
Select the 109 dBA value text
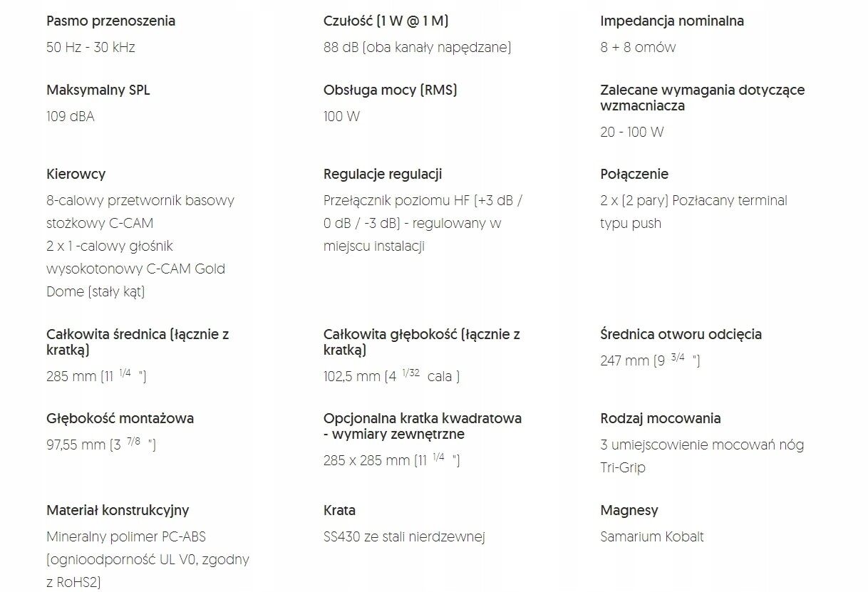(70, 116)
